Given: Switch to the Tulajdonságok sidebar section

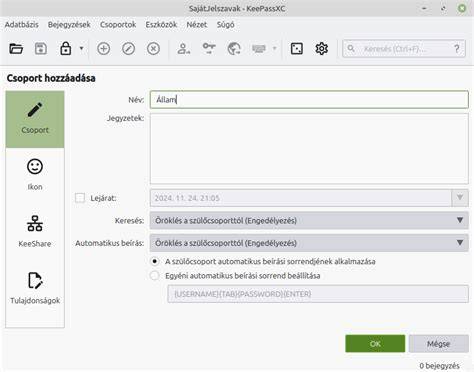Looking at the screenshot, I should (35, 289).
